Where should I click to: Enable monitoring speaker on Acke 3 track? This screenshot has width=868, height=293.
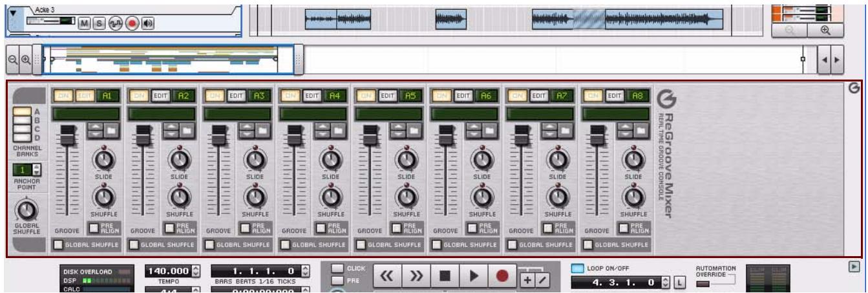click(148, 23)
